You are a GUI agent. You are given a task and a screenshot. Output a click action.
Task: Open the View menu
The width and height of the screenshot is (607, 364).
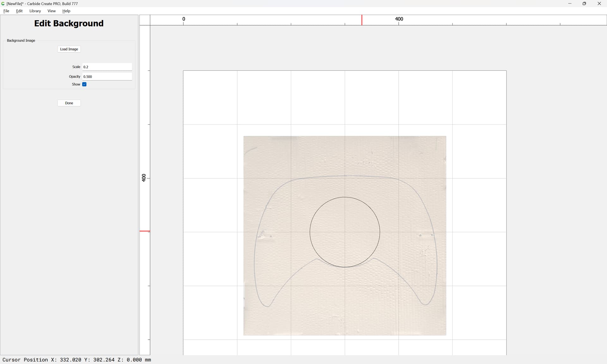coord(52,11)
